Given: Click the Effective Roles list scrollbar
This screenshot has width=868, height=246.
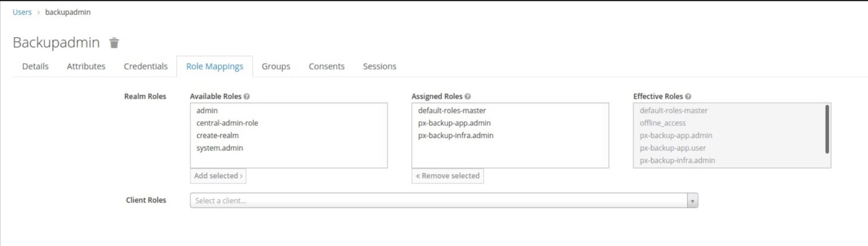Looking at the screenshot, I should (x=827, y=129).
